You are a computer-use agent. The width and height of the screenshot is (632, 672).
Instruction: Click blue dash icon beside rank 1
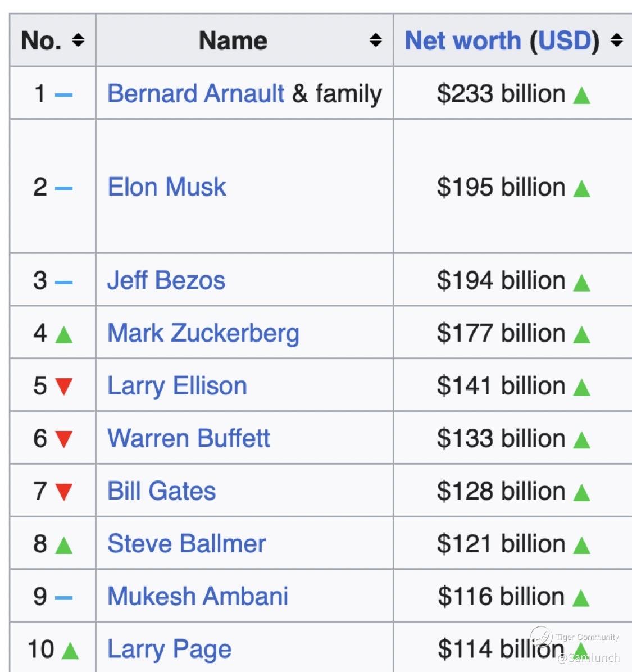(64, 95)
